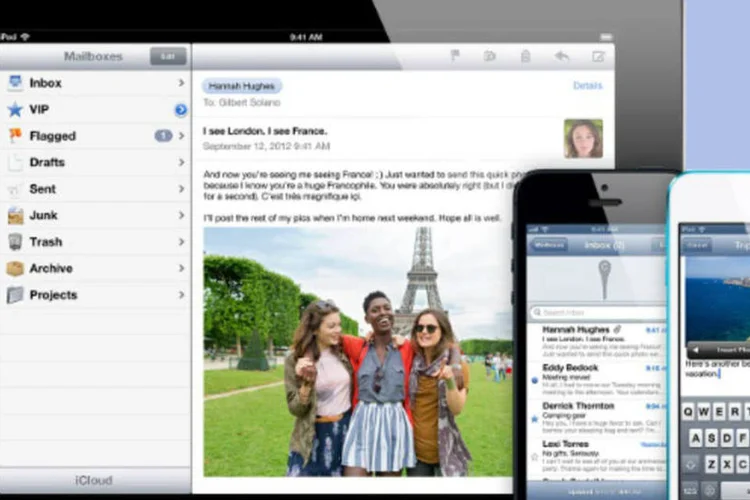This screenshot has height=500, width=750.
Task: Click the Sent paper plane icon
Action: click(x=14, y=189)
